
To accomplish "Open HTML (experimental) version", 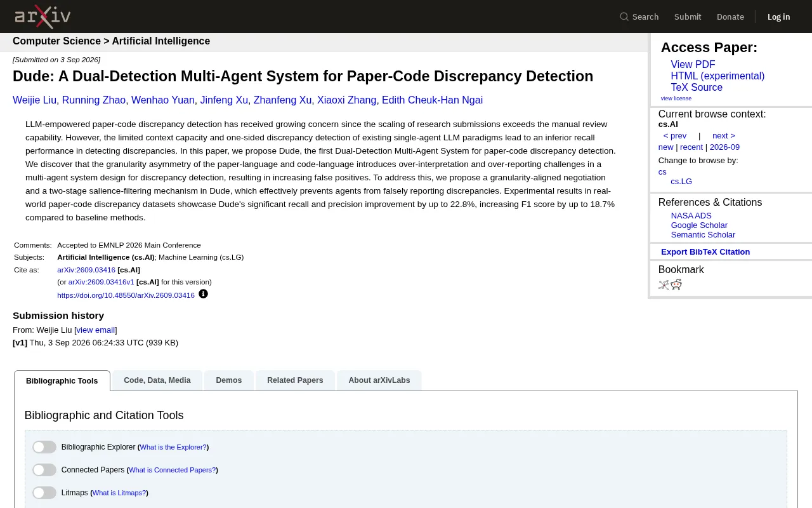I will point(717,76).
